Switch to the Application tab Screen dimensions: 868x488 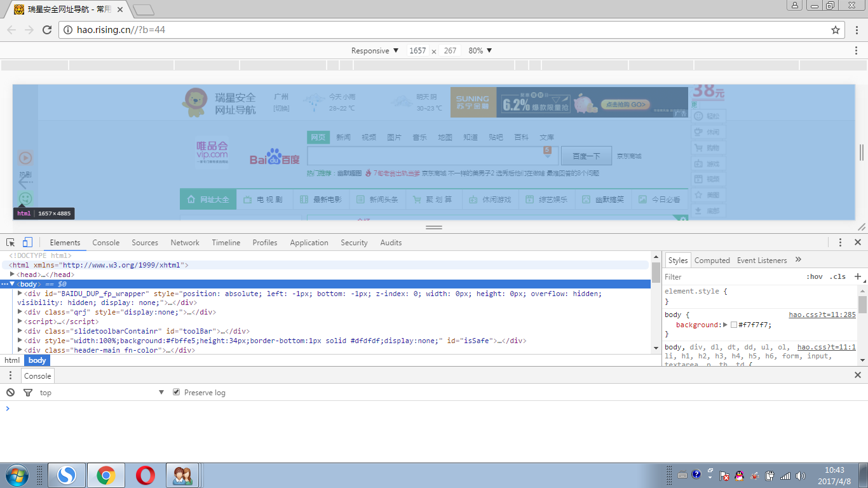pos(309,243)
